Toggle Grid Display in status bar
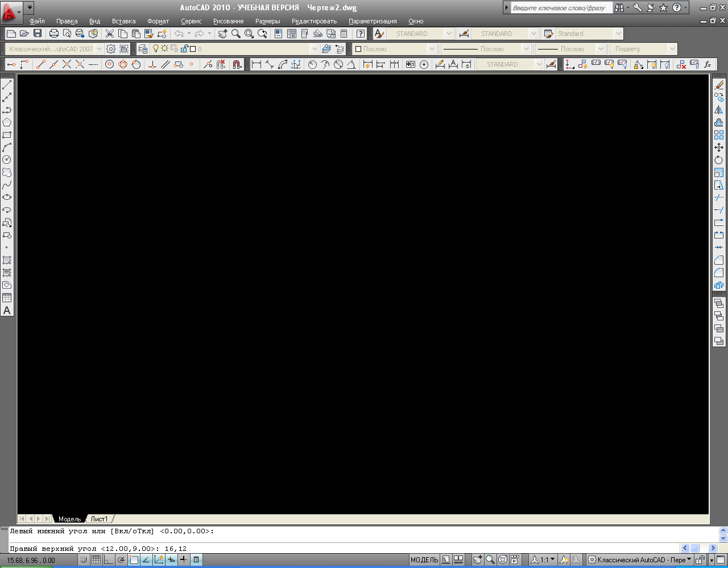728x568 pixels. (96, 560)
